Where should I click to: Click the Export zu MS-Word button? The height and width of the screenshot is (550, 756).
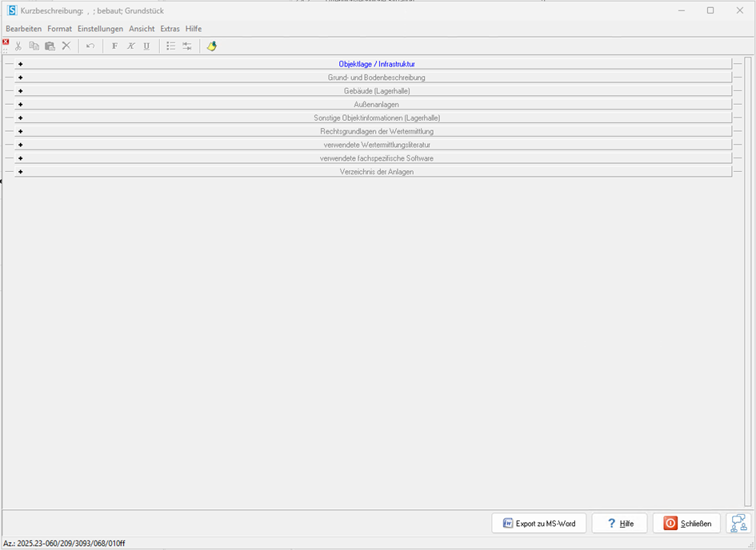(539, 524)
